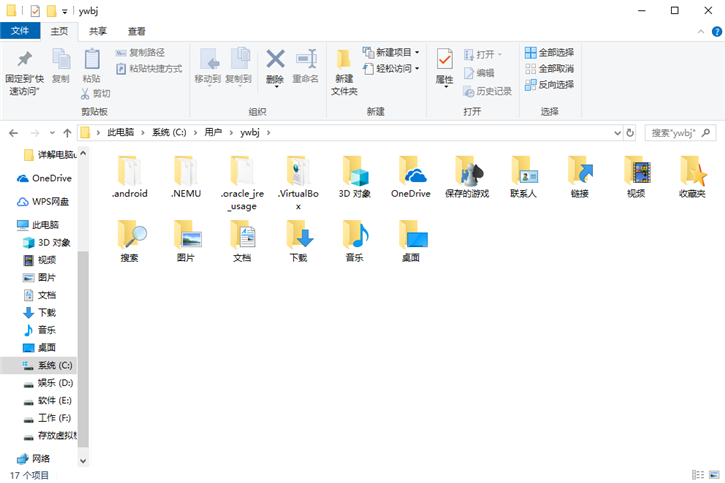This screenshot has width=725, height=483.
Task: Click Select all (全部选择) button
Action: tap(548, 52)
